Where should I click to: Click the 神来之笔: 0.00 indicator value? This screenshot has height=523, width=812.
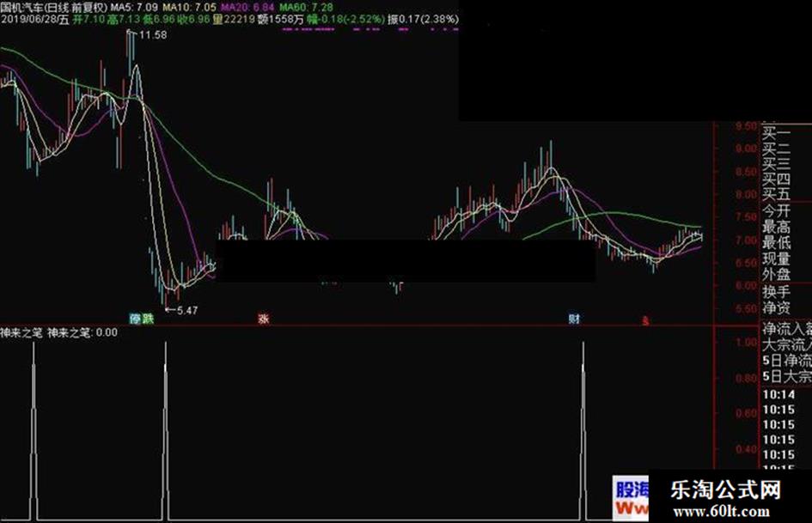[82, 332]
